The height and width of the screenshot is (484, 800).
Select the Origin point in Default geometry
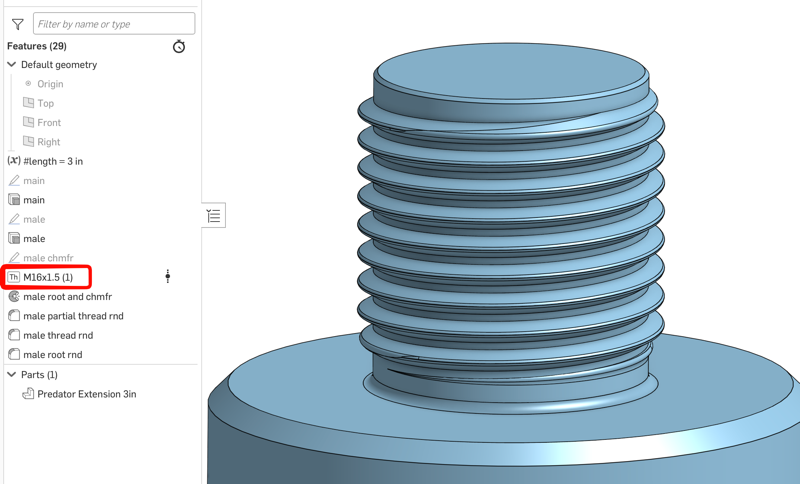point(49,84)
